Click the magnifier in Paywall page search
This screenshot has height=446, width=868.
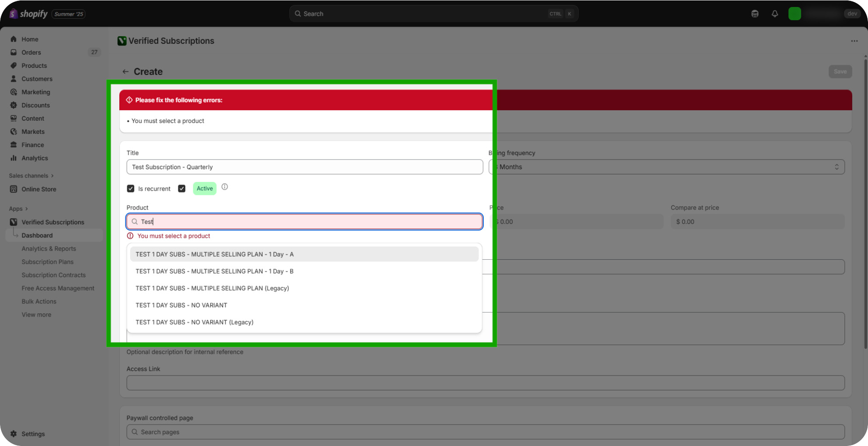coord(135,432)
